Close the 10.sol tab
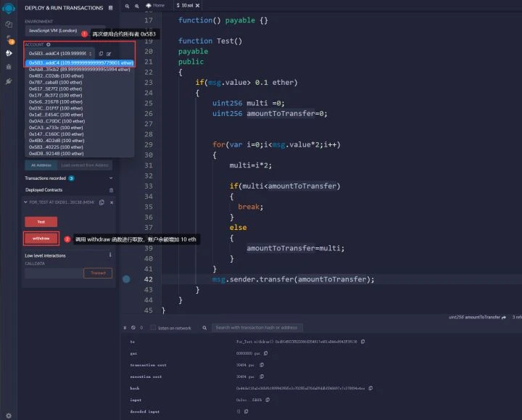The width and height of the screenshot is (522, 420). pos(198,6)
